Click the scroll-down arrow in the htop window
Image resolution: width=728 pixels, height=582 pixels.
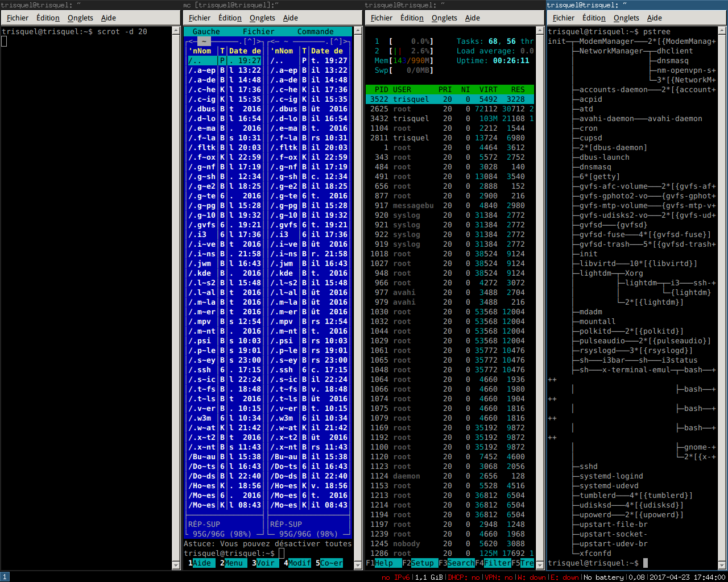click(540, 566)
